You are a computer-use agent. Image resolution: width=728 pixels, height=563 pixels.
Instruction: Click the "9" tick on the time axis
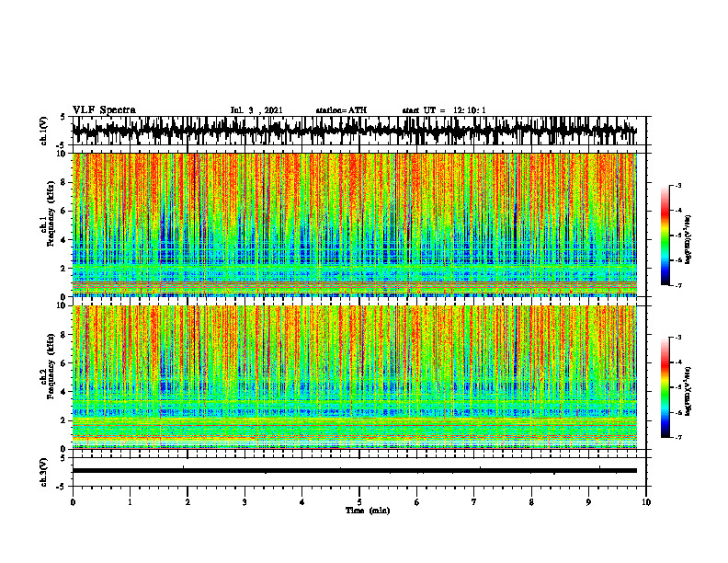point(588,502)
